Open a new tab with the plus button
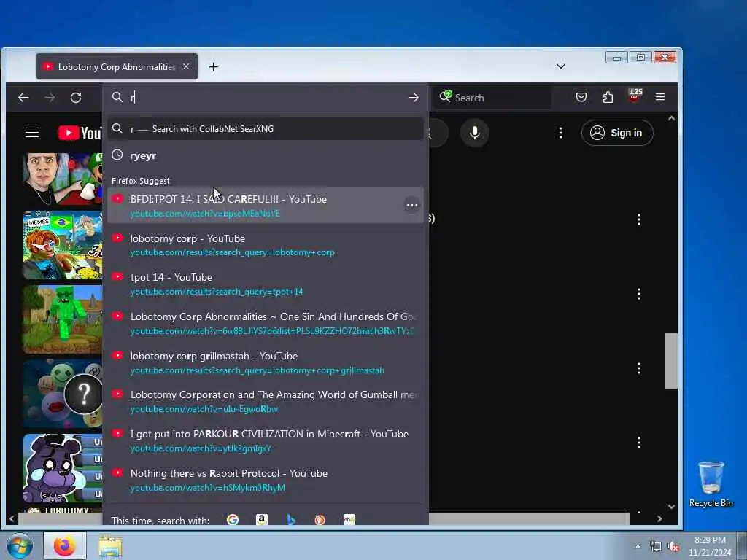 click(x=214, y=67)
